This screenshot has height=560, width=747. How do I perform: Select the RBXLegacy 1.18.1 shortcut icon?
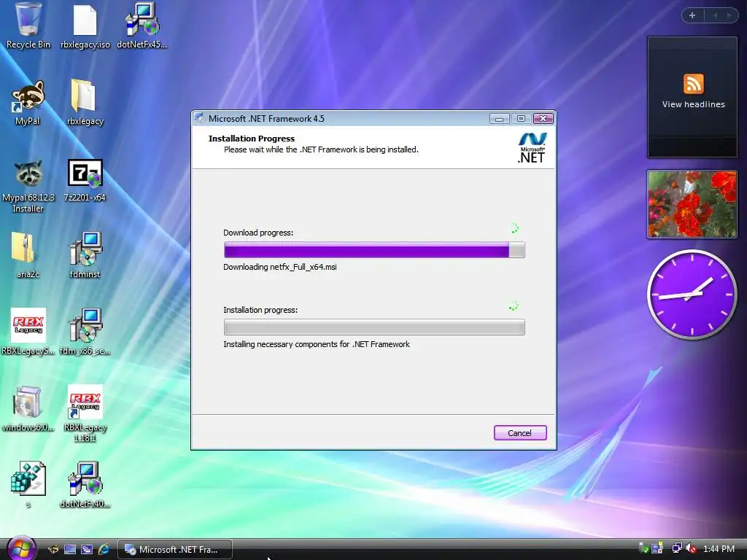click(x=85, y=402)
